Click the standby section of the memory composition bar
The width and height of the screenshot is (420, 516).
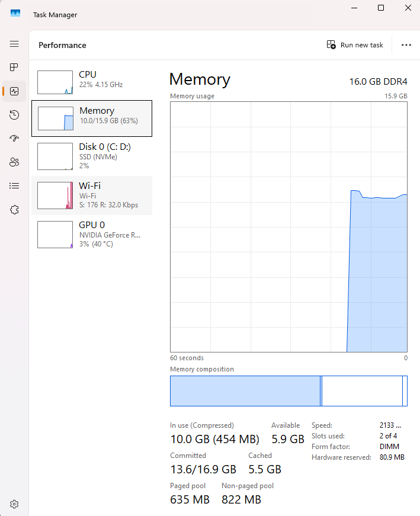362,391
